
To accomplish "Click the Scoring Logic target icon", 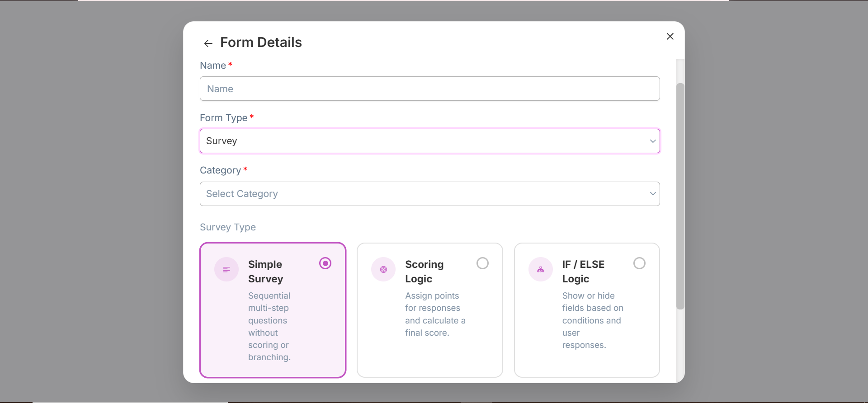I will [383, 269].
